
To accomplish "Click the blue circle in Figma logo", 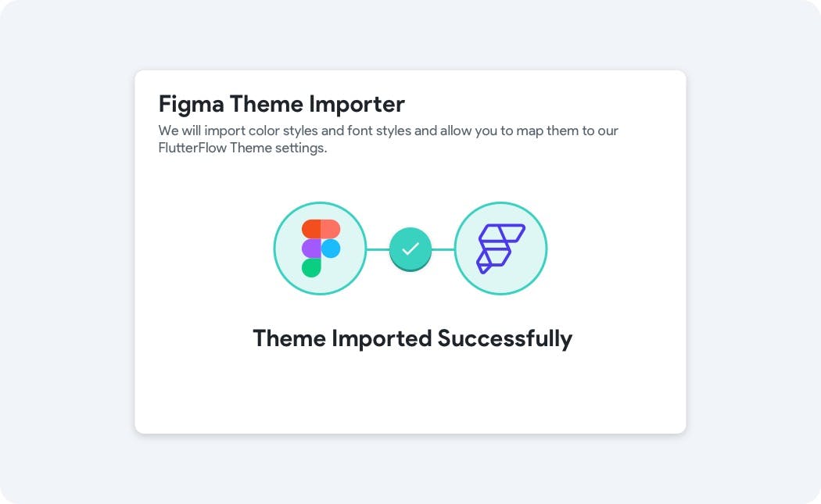I will pyautogui.click(x=331, y=248).
